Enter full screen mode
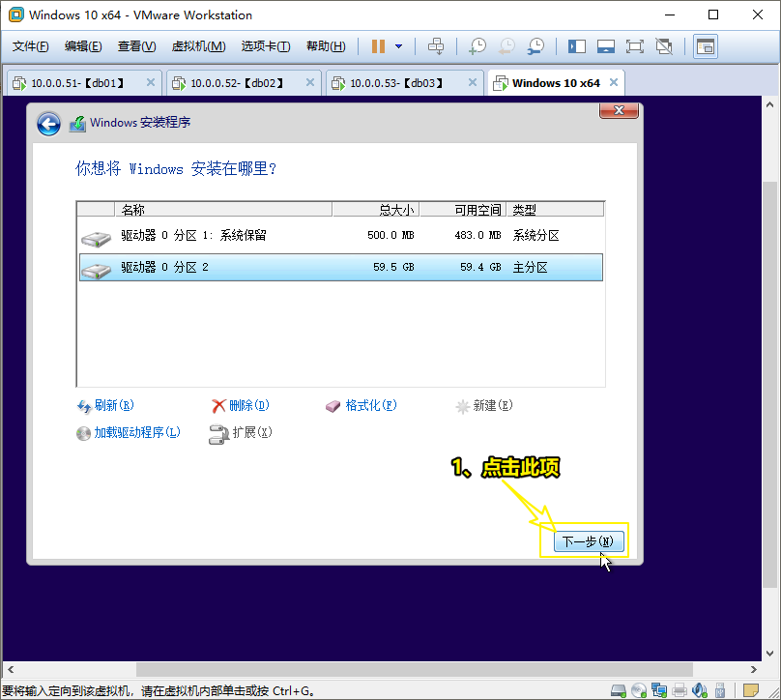The width and height of the screenshot is (781, 700). 634,46
